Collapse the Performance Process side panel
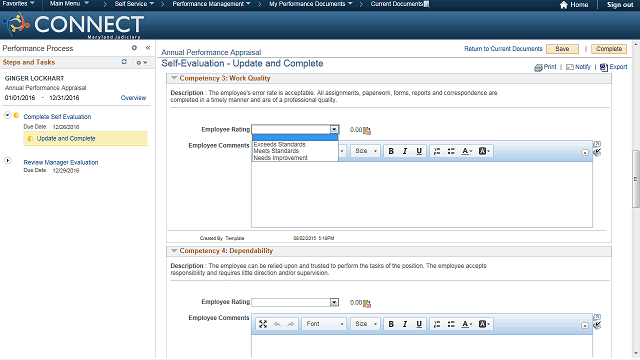Viewport: 640px width, 360px height. pos(148,48)
